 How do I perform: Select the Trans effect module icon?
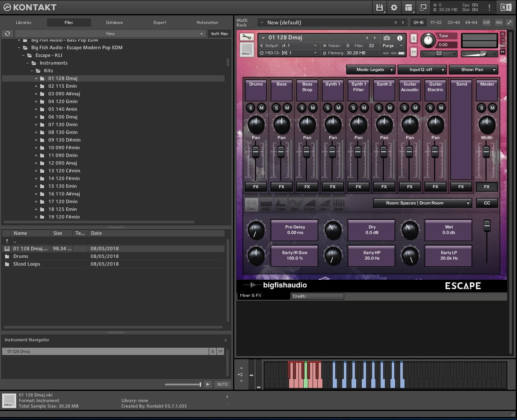pyautogui.click(x=281, y=204)
